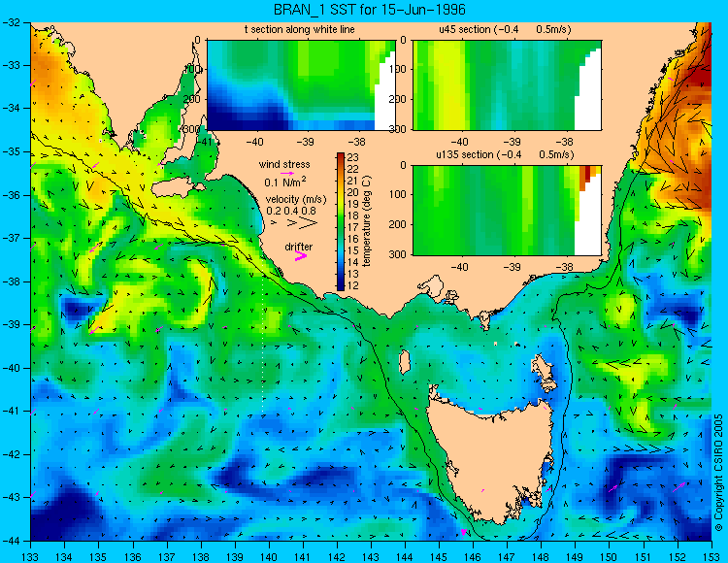
Task: Click the '-34' latitude axis label
Action: click(x=11, y=109)
